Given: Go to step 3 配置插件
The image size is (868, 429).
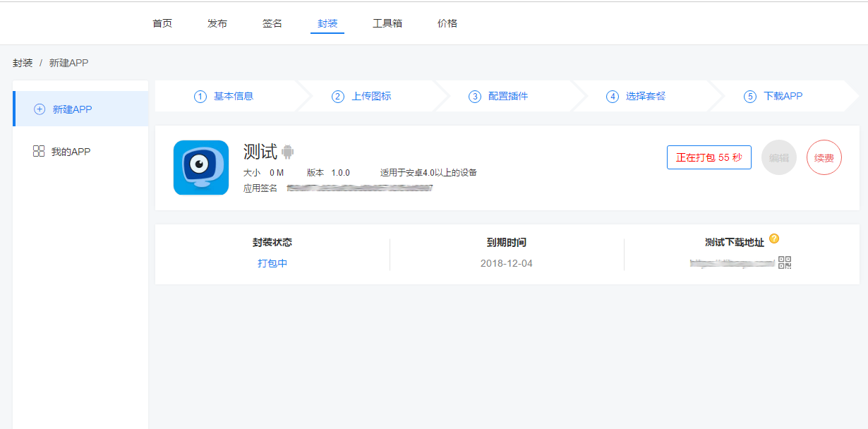Looking at the screenshot, I should (499, 97).
